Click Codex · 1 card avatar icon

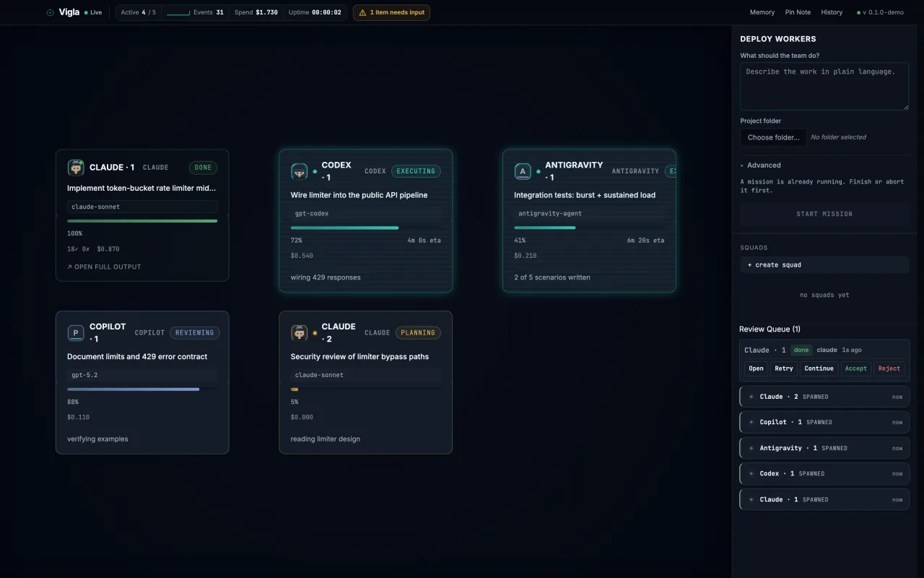pyautogui.click(x=299, y=171)
